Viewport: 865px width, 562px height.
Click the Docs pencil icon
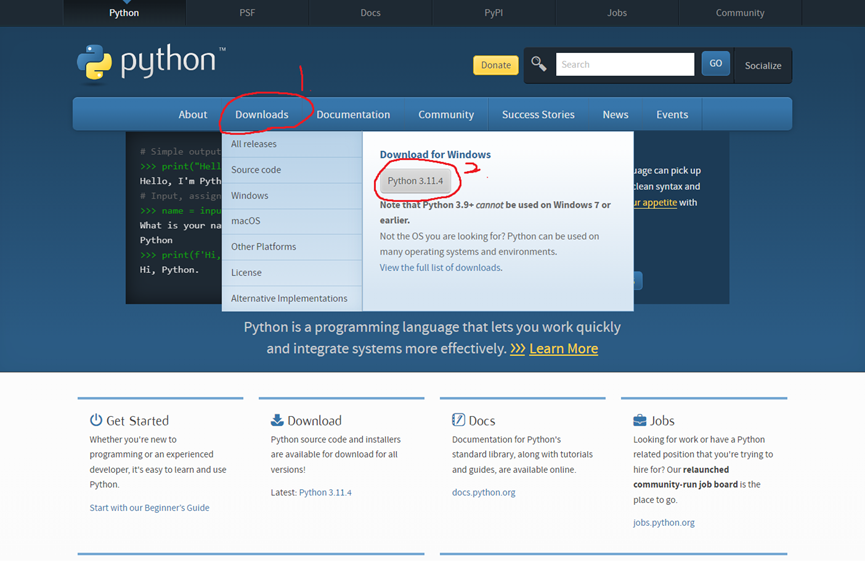point(458,420)
